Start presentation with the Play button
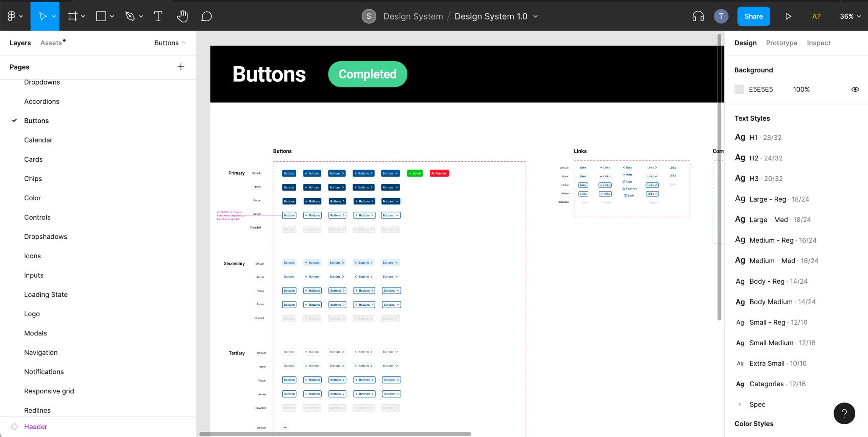This screenshot has width=868, height=437. point(787,16)
